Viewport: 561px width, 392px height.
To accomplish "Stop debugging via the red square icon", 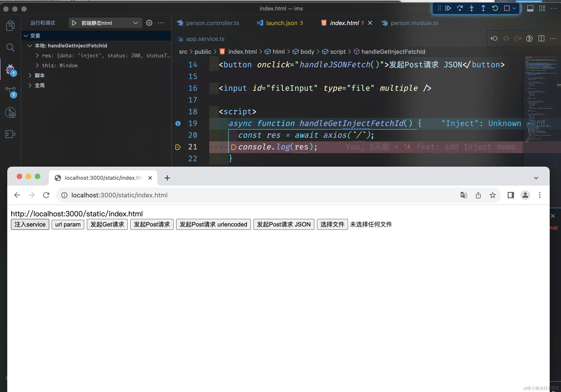I will 507,8.
